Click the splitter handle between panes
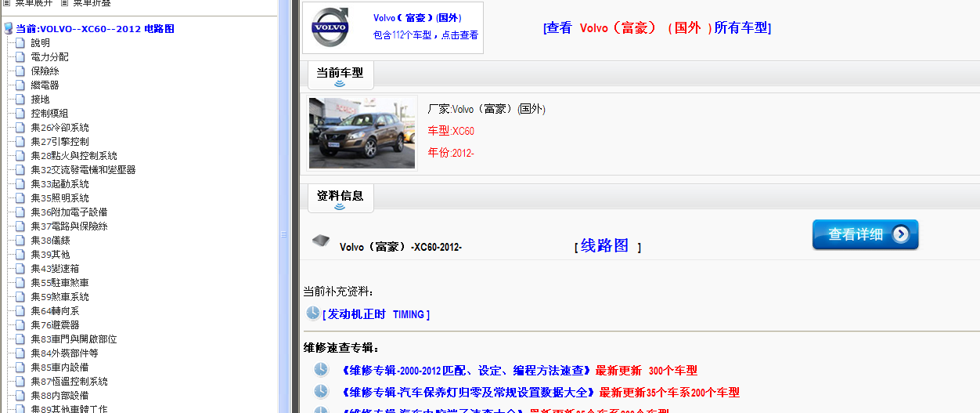This screenshot has height=413, width=980. tap(284, 234)
